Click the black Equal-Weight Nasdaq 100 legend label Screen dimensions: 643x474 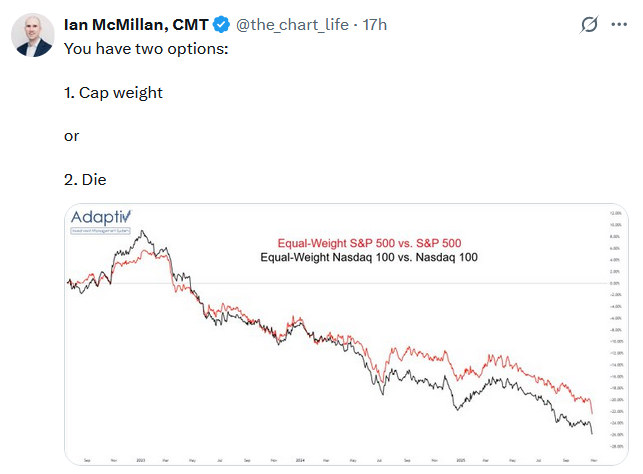pyautogui.click(x=369, y=257)
